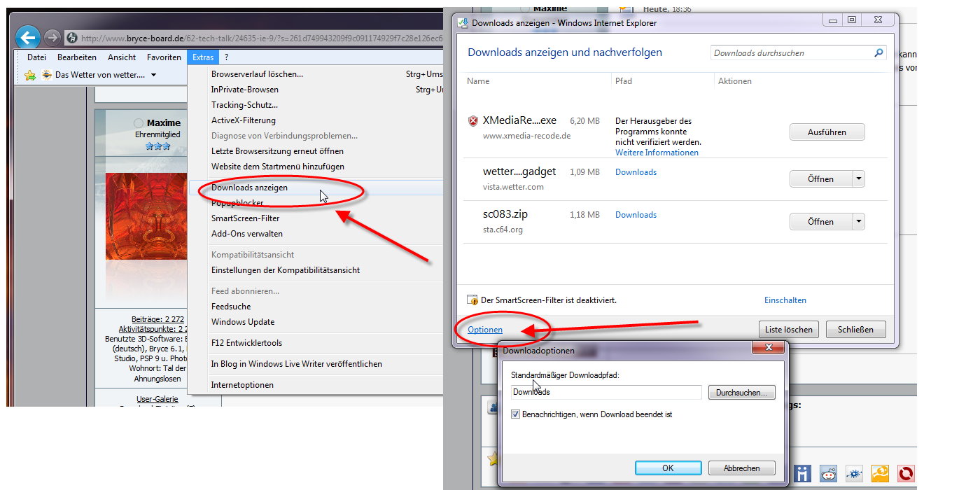Toggle notify when download finished checkbox
The image size is (980, 490).
516,414
